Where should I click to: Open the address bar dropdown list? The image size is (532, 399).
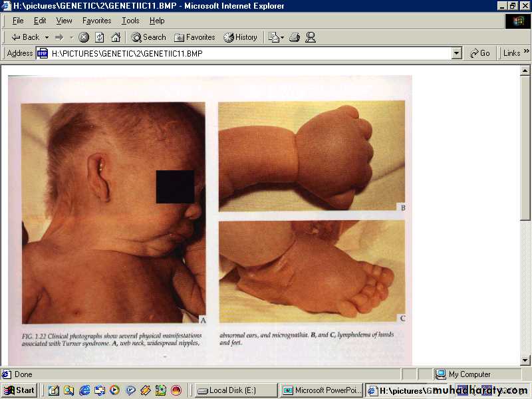pos(456,53)
